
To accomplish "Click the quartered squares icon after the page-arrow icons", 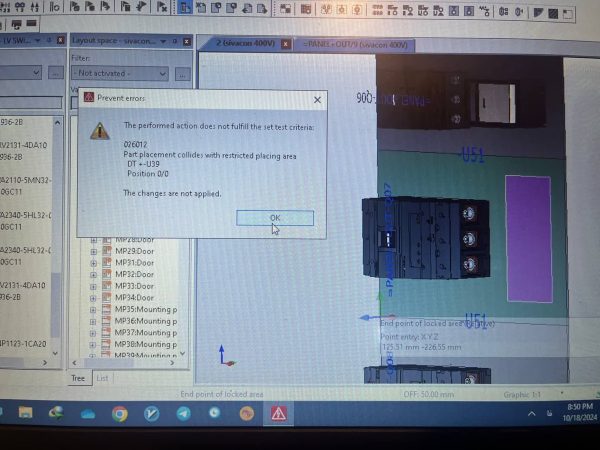I will tap(285, 9).
